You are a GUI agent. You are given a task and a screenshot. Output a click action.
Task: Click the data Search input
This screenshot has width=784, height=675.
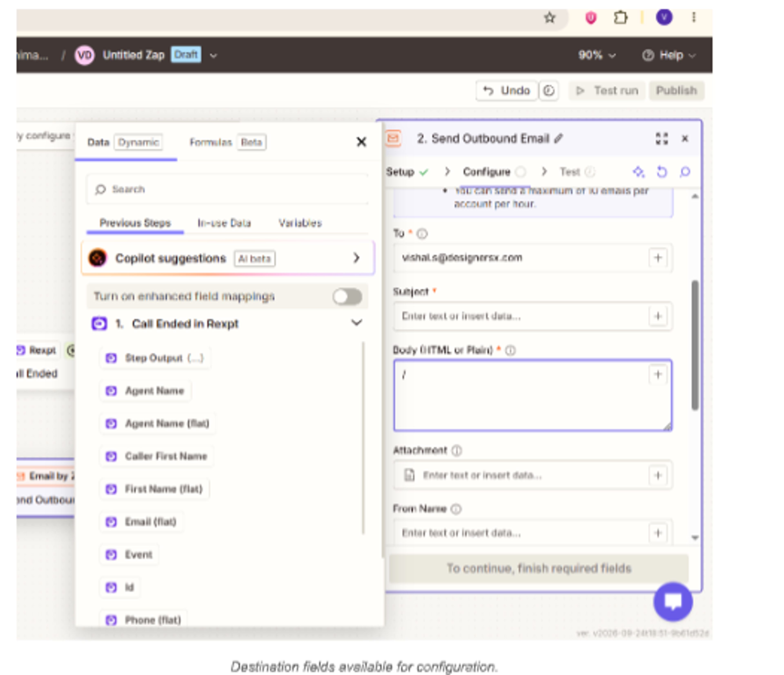(227, 189)
